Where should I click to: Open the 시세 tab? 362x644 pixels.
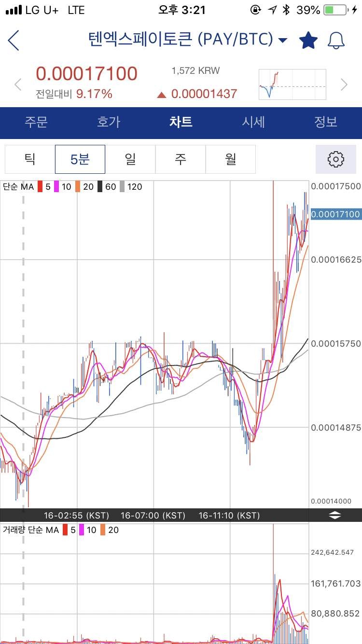point(253,122)
